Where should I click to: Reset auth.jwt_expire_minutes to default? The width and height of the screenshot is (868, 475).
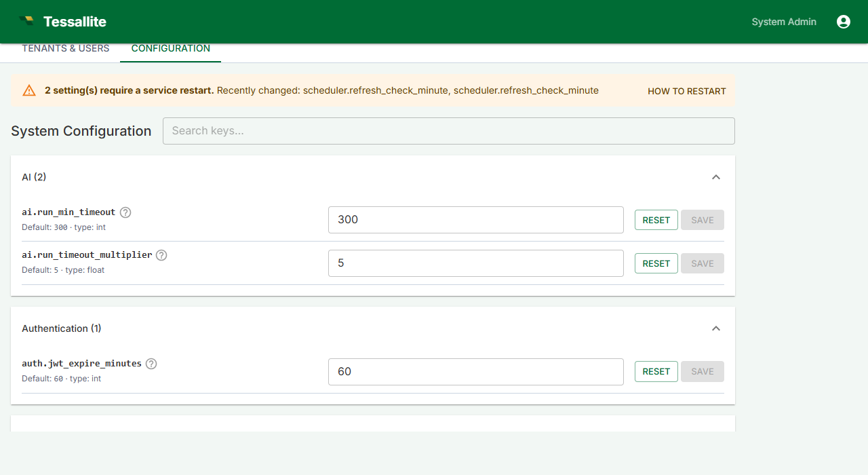(x=656, y=371)
